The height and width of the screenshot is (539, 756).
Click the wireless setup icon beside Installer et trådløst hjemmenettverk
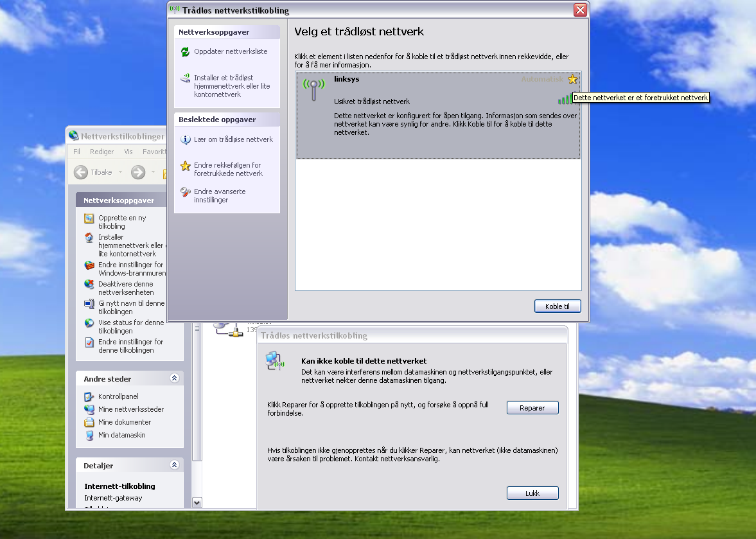(185, 78)
